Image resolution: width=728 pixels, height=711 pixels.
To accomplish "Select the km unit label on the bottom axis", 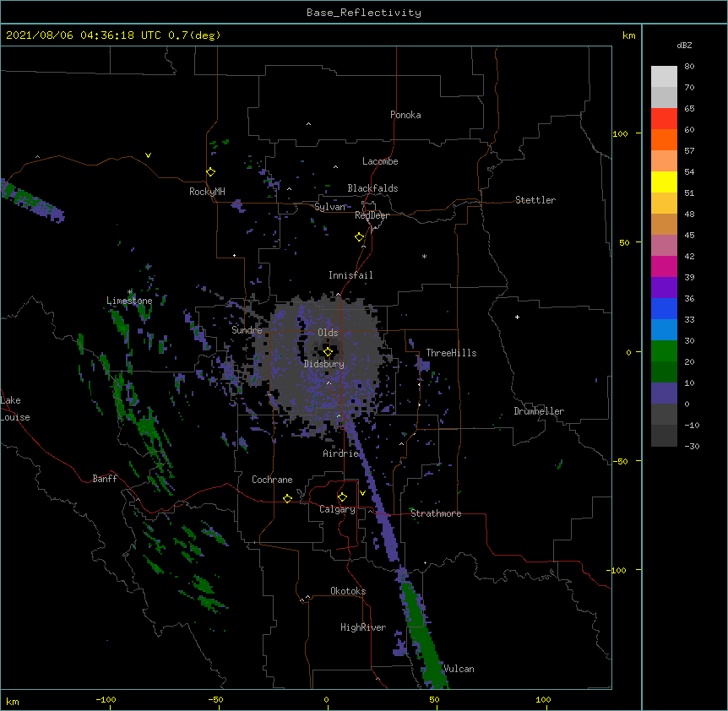I will (x=13, y=701).
